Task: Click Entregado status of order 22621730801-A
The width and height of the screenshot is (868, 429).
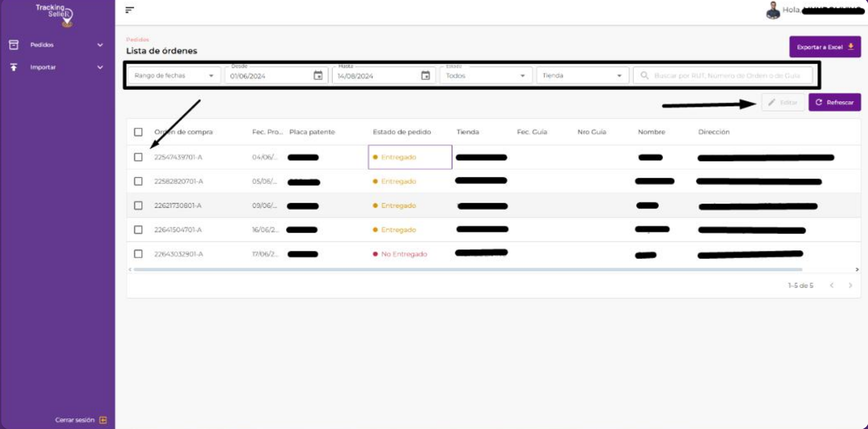Action: (x=395, y=205)
